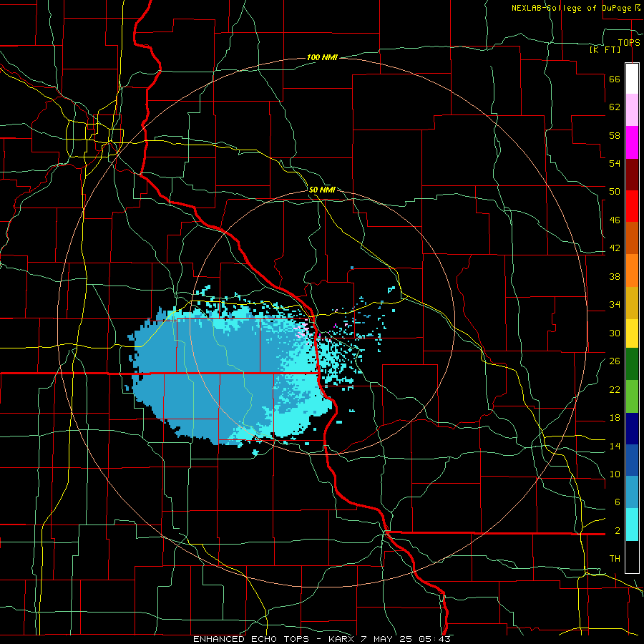Select the white swatch in the legend
Screen dimensions: 644x644
tap(632, 79)
